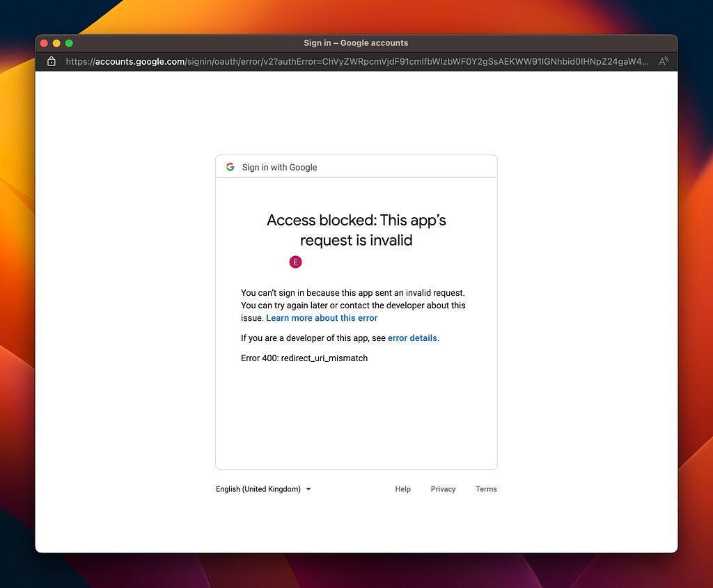Click the browser address bar URL field
Viewport: 713px width, 588px height.
coord(348,61)
